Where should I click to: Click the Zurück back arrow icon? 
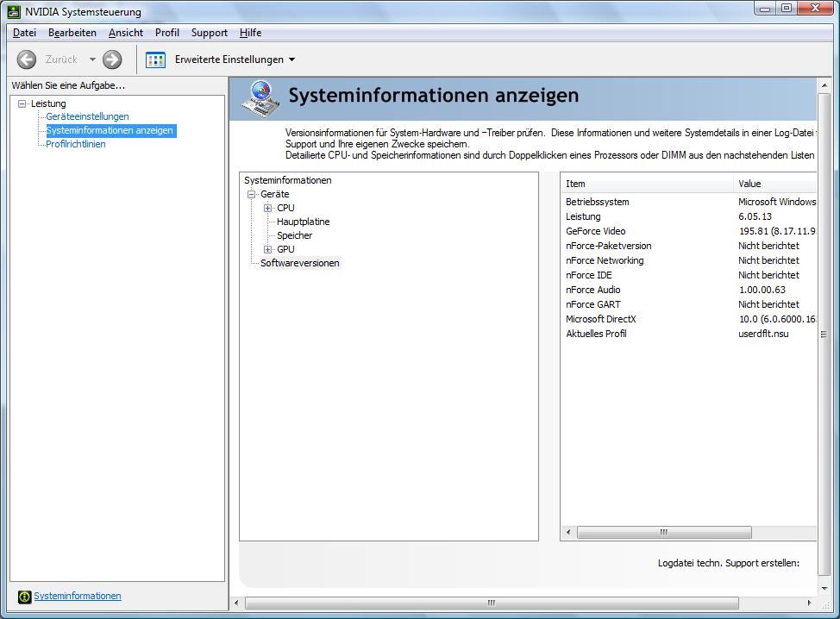tap(26, 59)
